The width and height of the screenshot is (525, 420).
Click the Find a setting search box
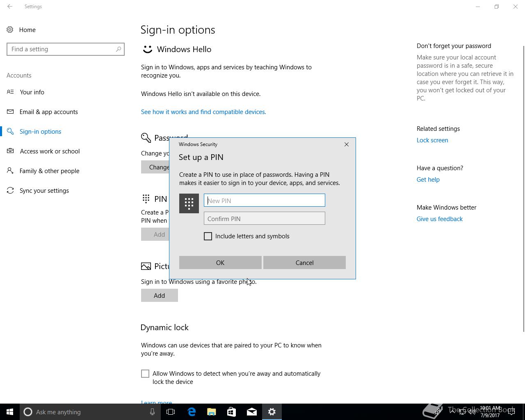[66, 49]
